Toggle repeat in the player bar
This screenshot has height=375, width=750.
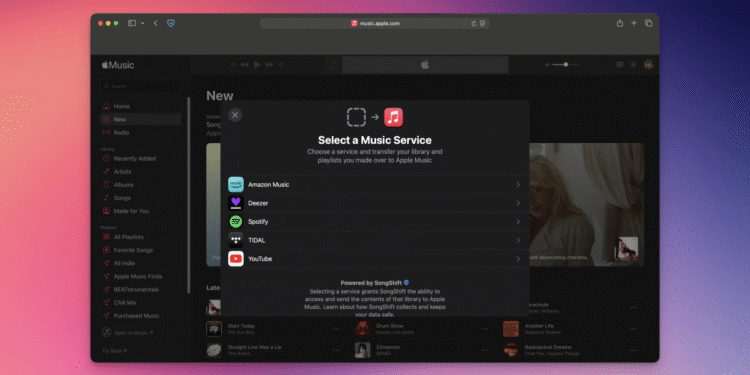coord(281,65)
